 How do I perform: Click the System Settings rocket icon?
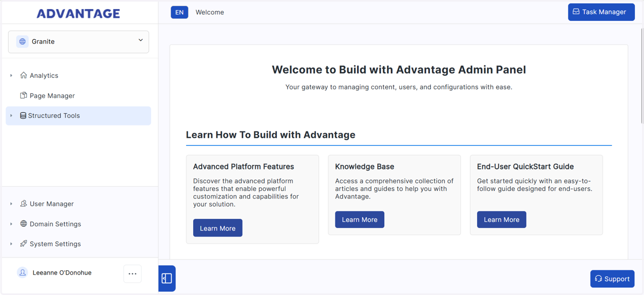[x=24, y=244]
